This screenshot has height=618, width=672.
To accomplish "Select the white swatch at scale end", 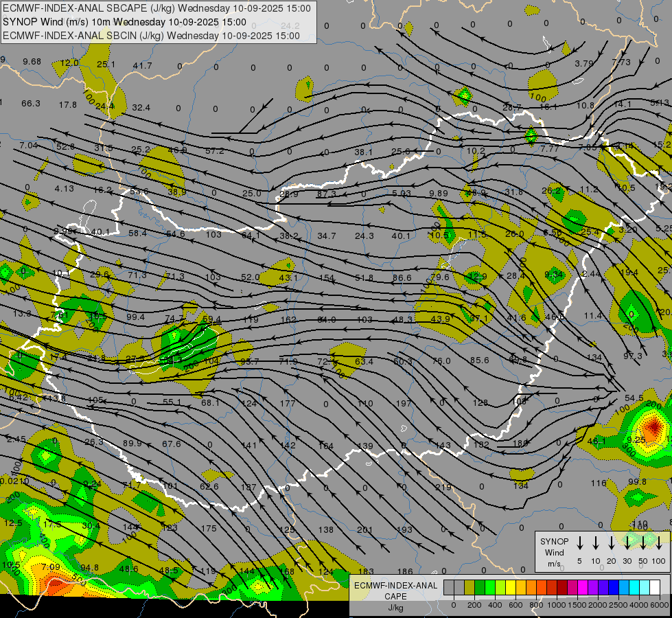I will point(654,588).
